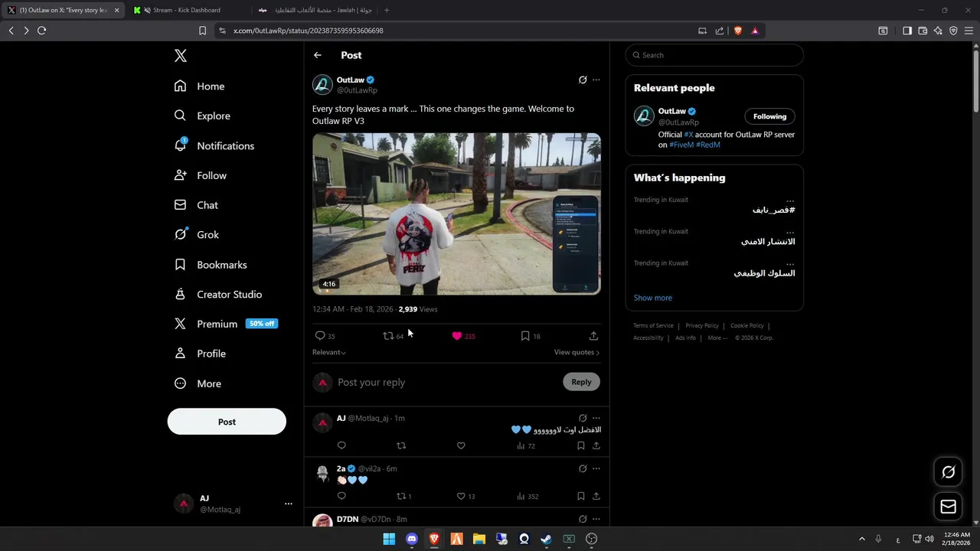Reload the page
Viewport: 980px width, 551px height.
coord(41,31)
